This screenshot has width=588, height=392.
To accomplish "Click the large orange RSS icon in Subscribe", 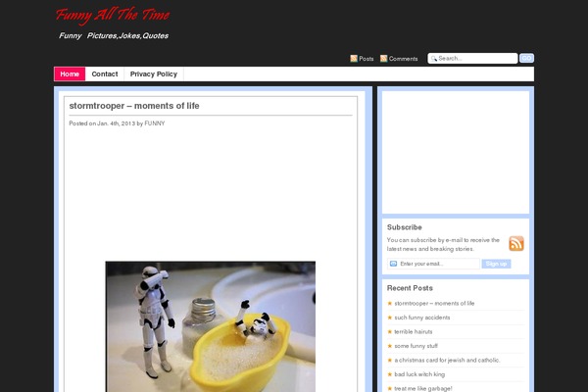I will (x=516, y=243).
